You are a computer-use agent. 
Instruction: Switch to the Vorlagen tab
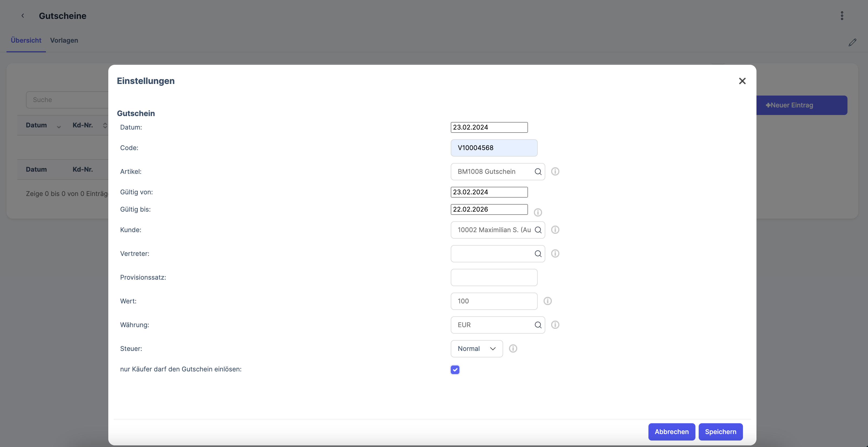(64, 40)
